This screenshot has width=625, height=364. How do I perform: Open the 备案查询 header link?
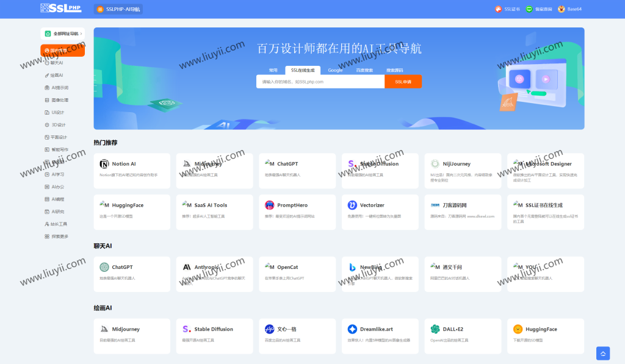pos(538,9)
